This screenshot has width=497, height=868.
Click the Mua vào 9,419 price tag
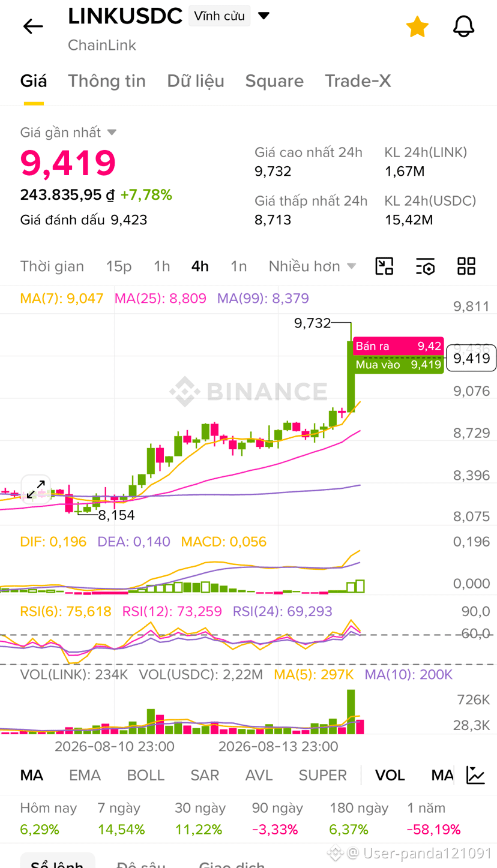[x=399, y=364]
